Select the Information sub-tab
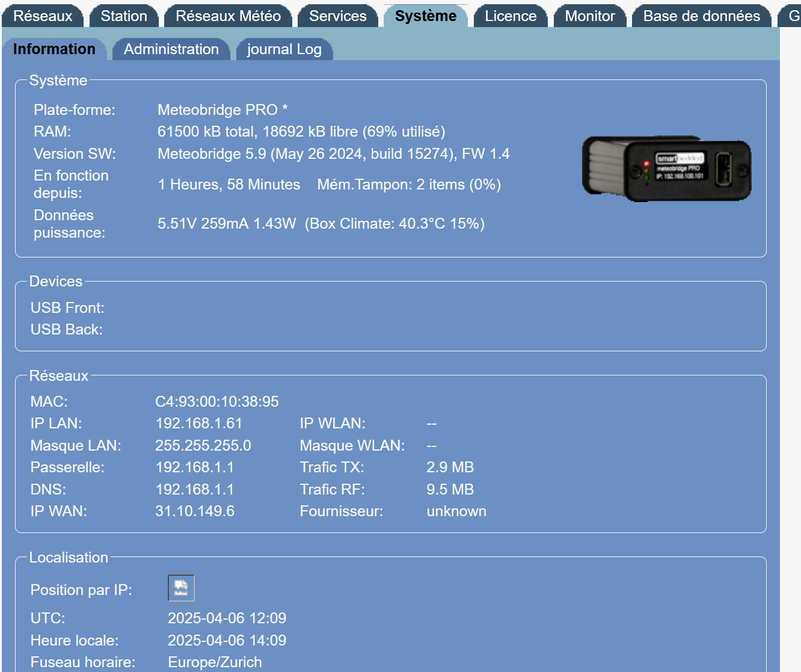 54,49
